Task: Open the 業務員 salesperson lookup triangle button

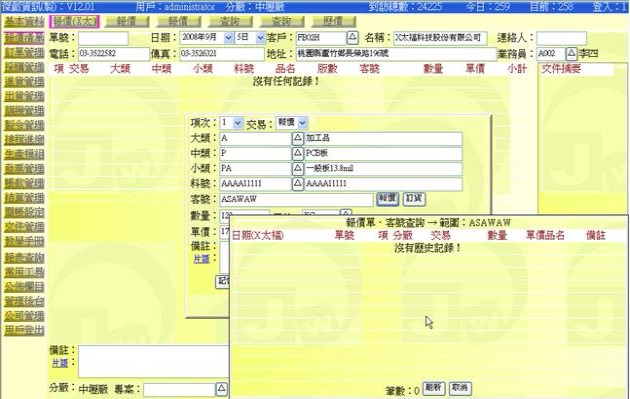Action: click(571, 53)
